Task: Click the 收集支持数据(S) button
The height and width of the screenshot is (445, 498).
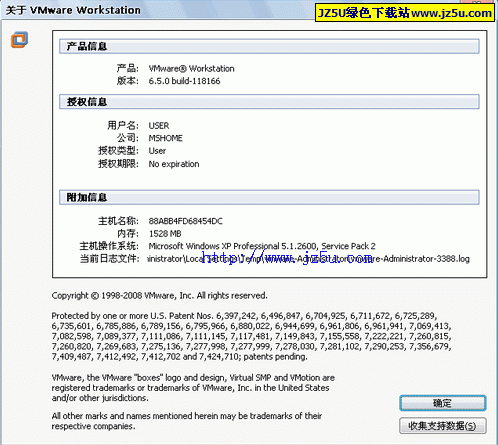Action: point(443,426)
